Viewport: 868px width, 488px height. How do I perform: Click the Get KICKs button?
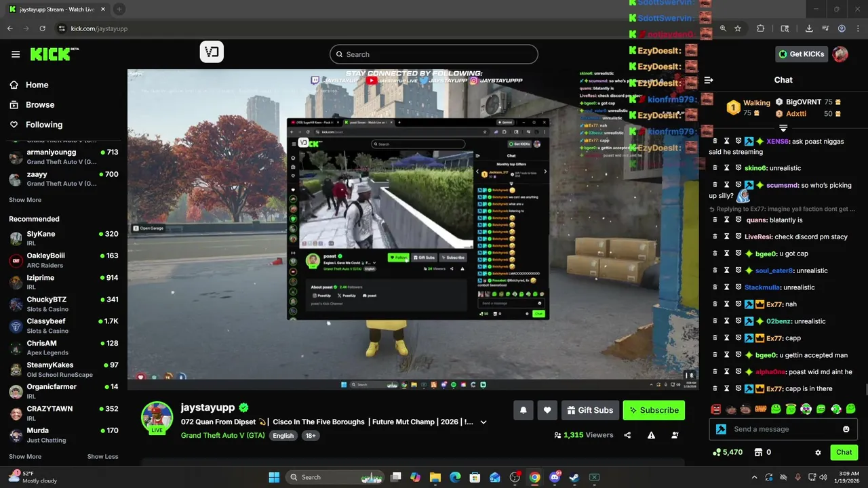(802, 54)
